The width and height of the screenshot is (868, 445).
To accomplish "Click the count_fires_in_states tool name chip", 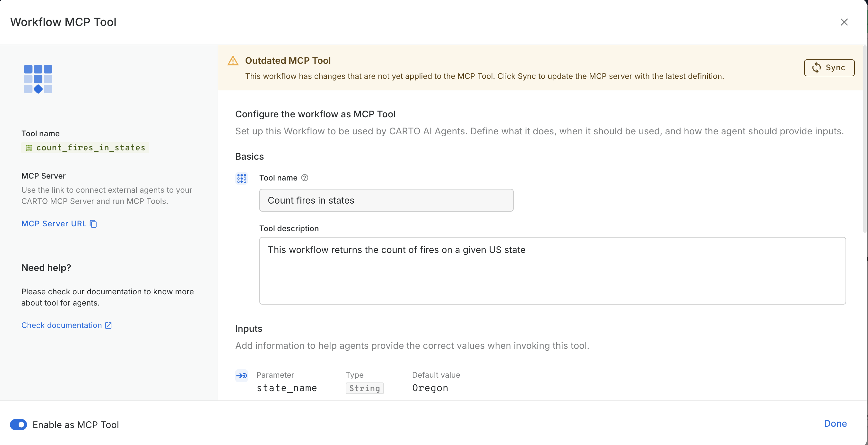I will [x=90, y=148].
